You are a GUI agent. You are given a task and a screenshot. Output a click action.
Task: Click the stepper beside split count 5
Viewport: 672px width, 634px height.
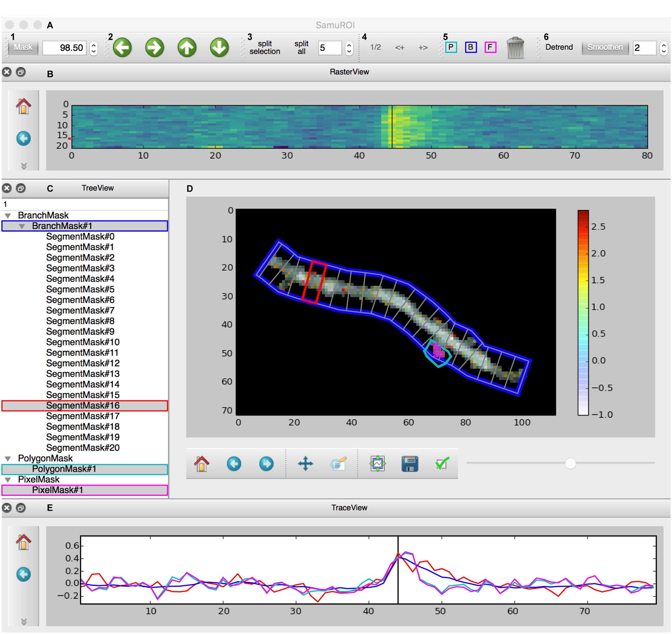pos(349,48)
